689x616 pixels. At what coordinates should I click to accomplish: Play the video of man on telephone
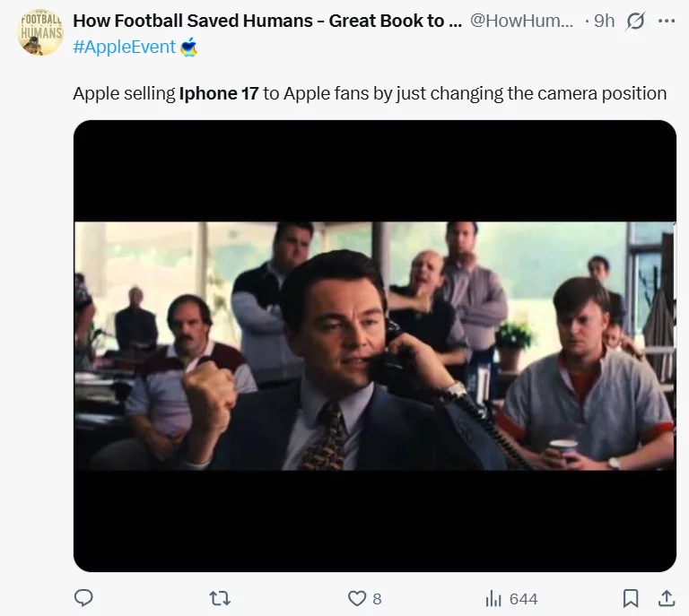(x=374, y=345)
